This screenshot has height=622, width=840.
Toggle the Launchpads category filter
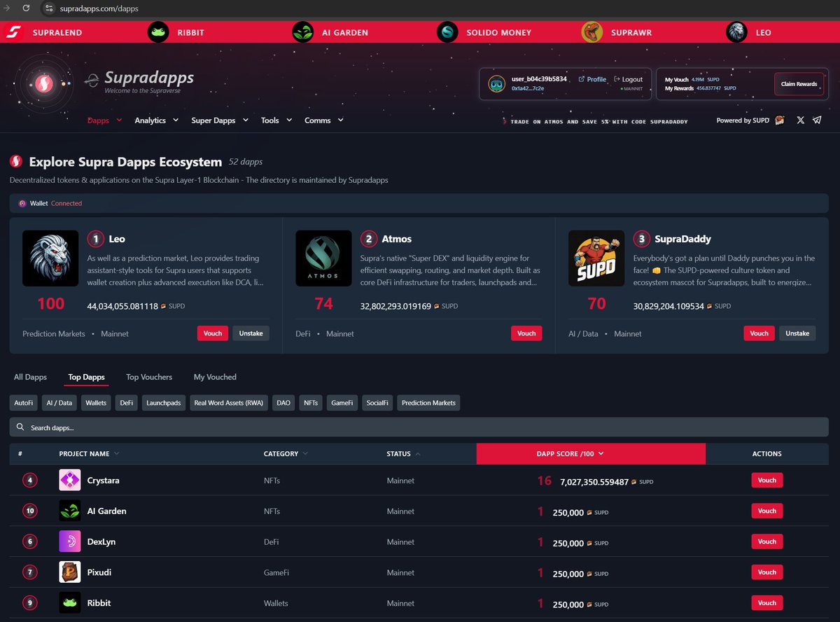coord(164,403)
